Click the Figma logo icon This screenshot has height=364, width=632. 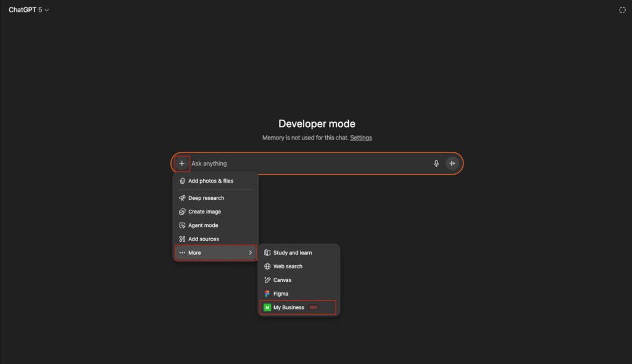267,294
